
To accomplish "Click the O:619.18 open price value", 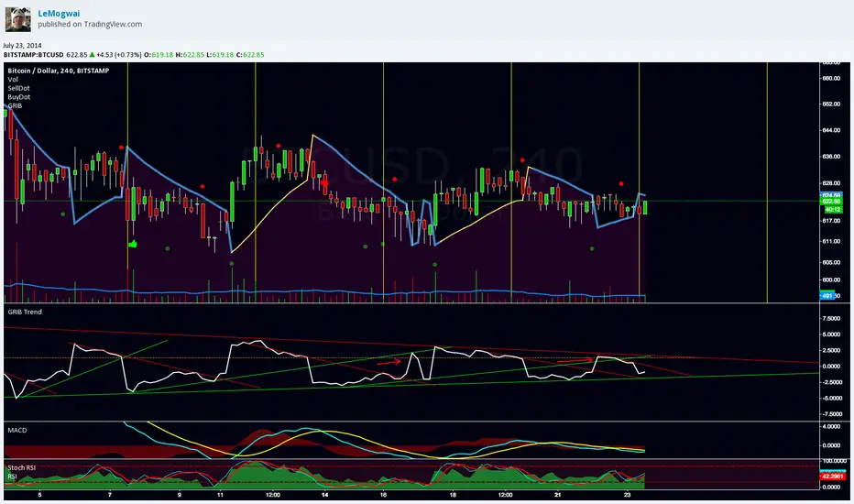I will [x=159, y=54].
